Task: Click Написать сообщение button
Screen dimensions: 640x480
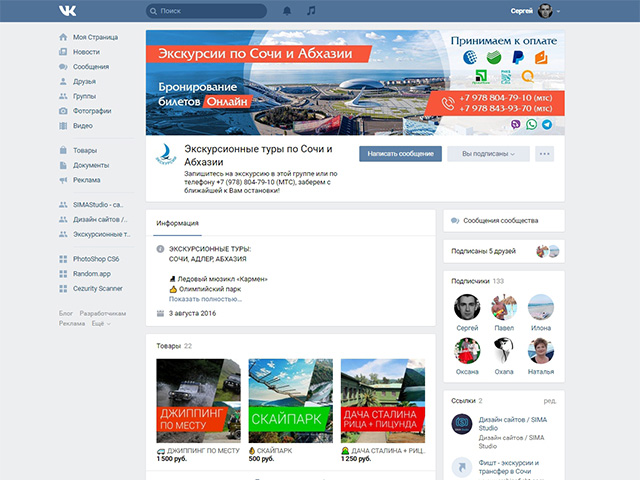Action: point(400,154)
